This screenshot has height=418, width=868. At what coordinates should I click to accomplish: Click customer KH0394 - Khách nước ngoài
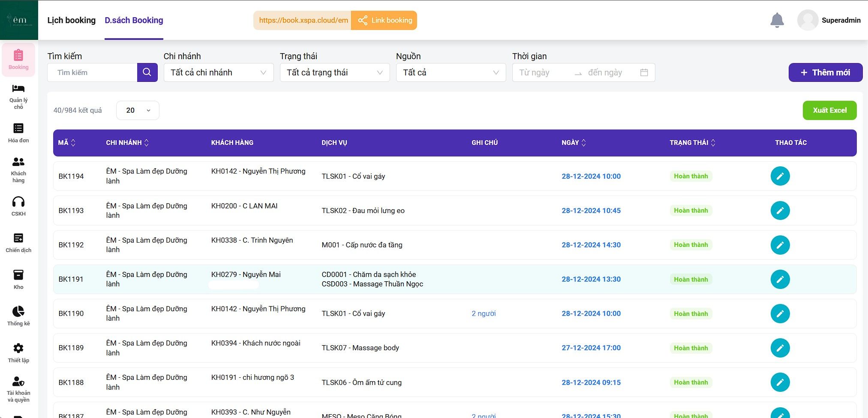tap(256, 343)
